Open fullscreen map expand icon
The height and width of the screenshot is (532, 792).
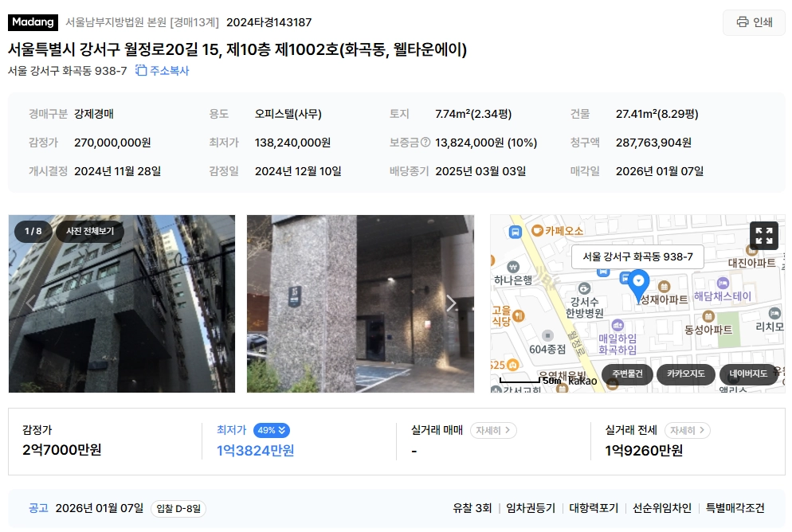point(763,236)
